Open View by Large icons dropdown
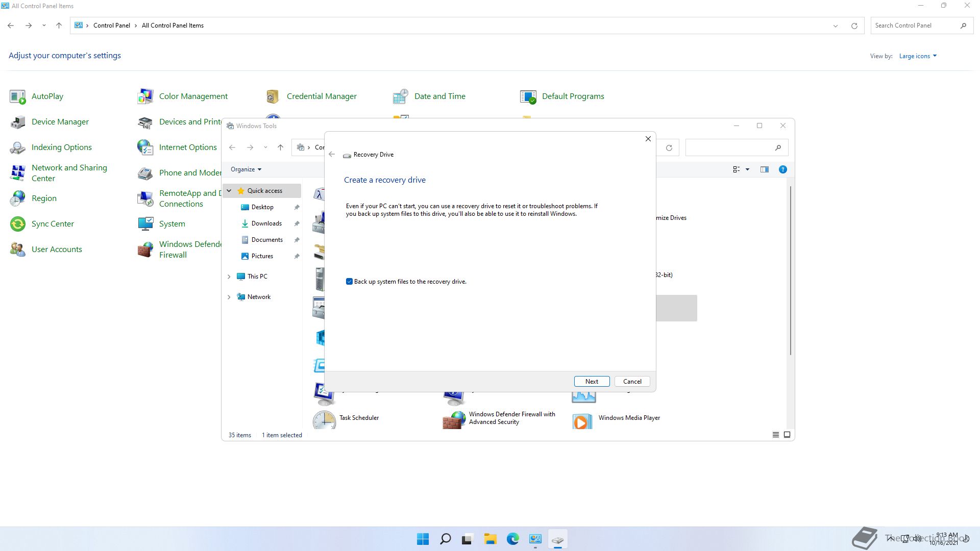The height and width of the screenshot is (551, 980). (918, 56)
